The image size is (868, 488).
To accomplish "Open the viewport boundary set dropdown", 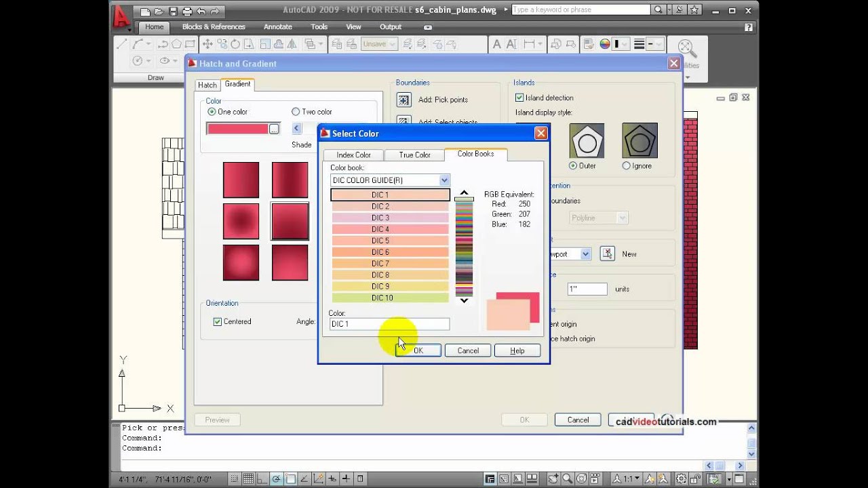I will point(586,253).
